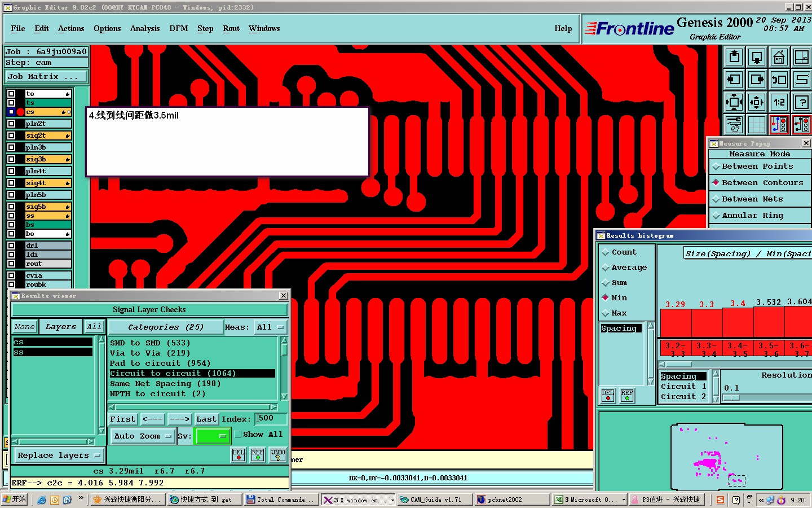Click the pan down view icon
This screenshot has width=812, height=508.
(757, 57)
